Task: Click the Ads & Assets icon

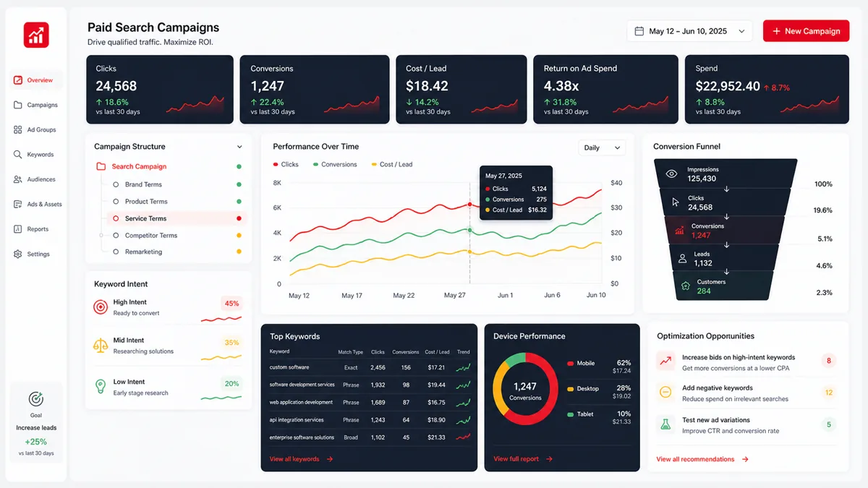Action: 18,204
